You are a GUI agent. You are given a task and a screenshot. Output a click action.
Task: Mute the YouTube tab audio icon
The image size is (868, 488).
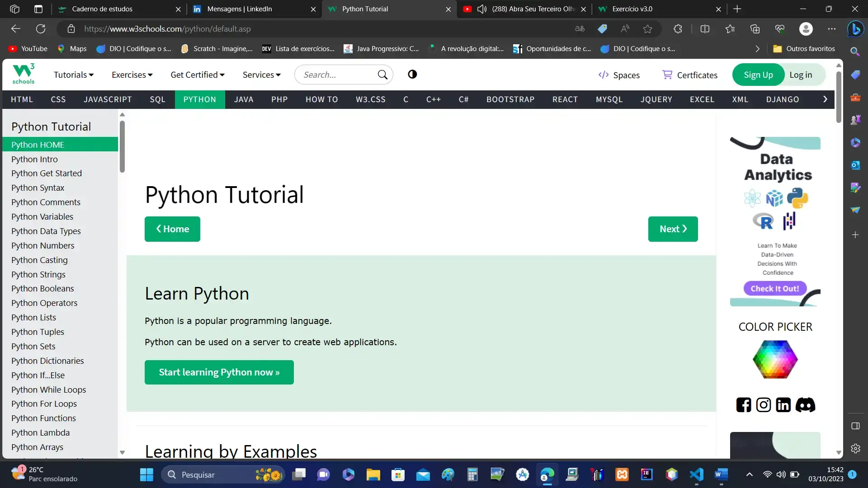pyautogui.click(x=482, y=9)
